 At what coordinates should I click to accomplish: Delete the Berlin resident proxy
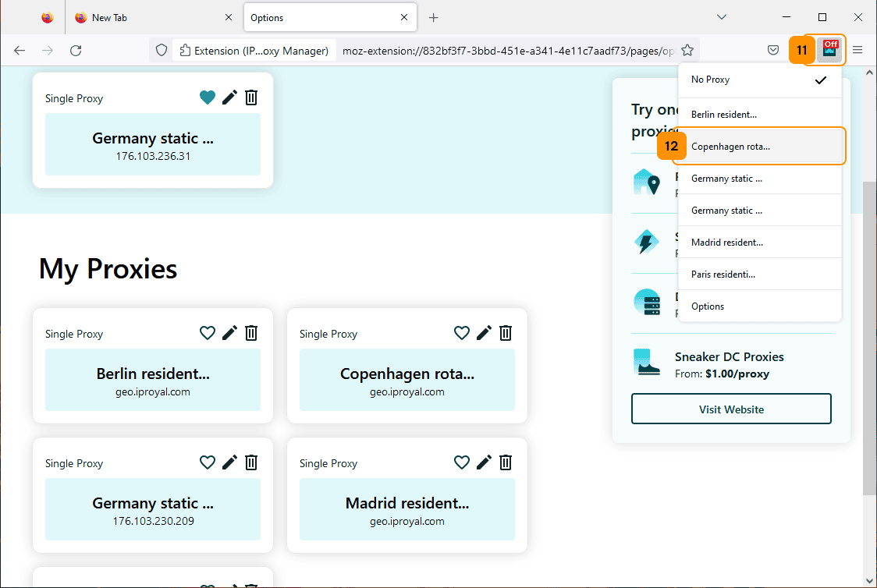(251, 333)
